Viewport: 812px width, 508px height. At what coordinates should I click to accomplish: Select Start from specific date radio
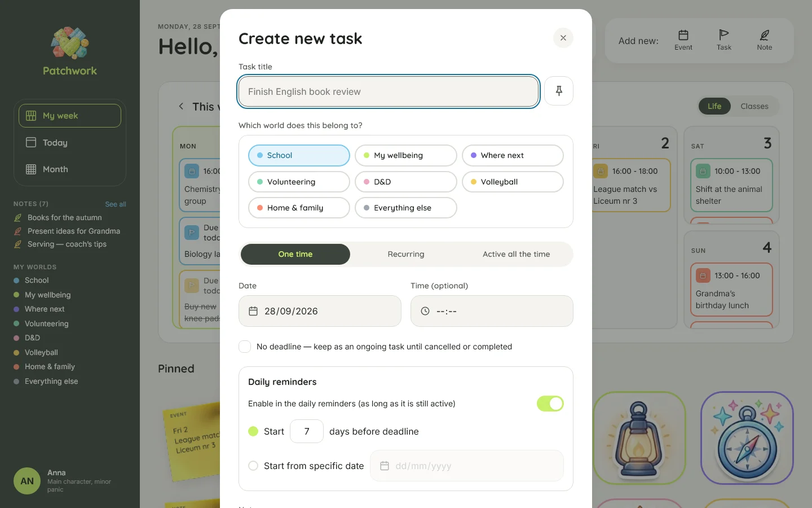click(253, 466)
